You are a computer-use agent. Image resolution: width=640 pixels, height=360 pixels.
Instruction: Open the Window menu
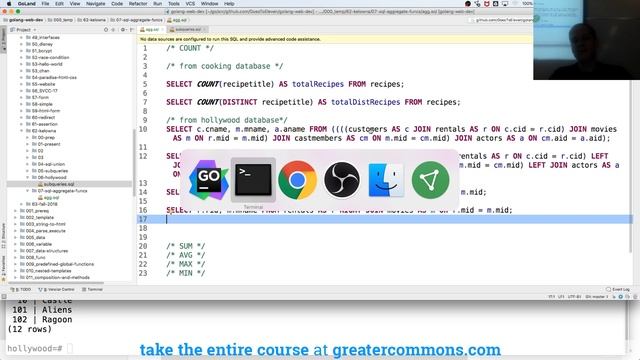209,3
